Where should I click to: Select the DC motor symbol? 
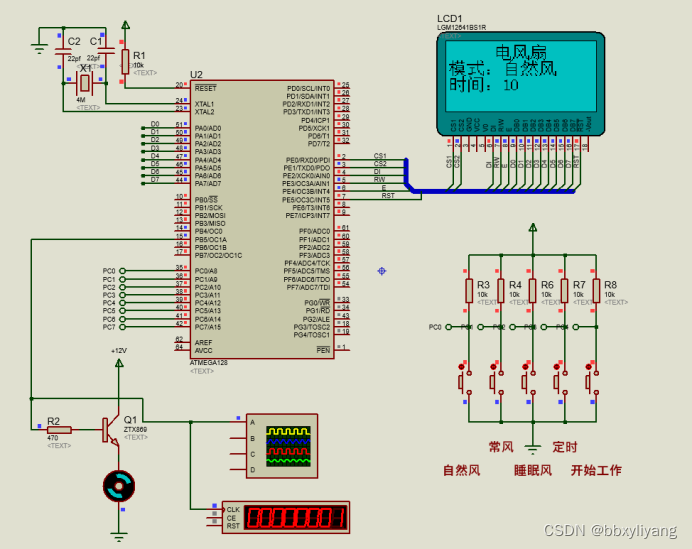point(119,486)
